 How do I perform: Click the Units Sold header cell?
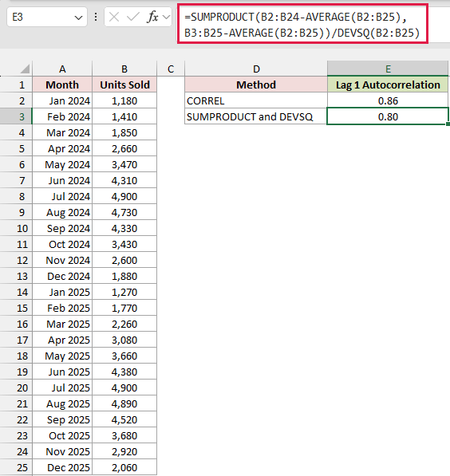coord(124,85)
